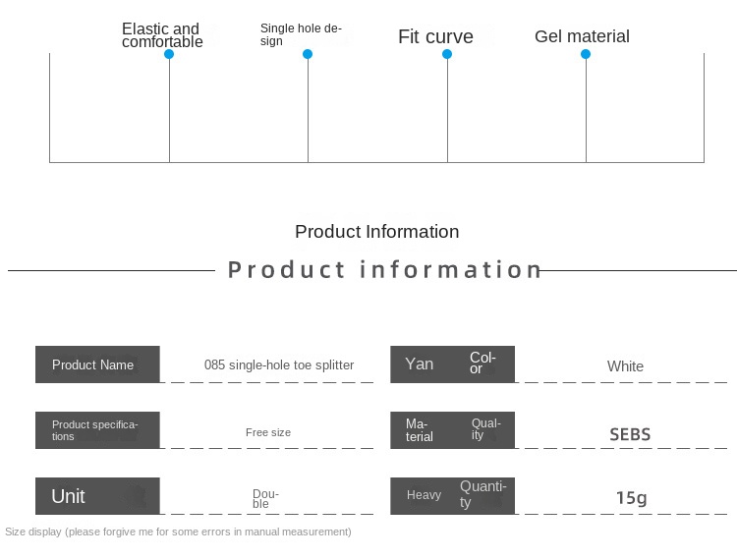Click the White color value
The width and height of the screenshot is (737, 560).
(x=625, y=366)
